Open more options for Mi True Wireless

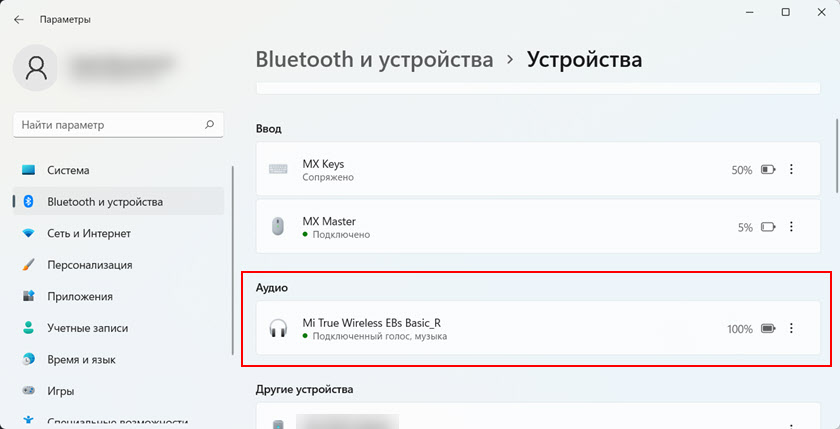791,328
